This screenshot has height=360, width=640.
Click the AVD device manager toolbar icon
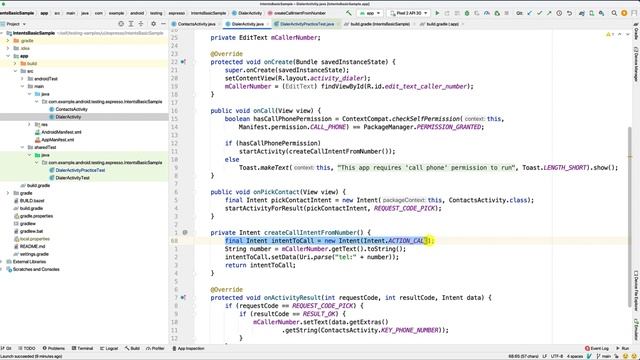591,13
